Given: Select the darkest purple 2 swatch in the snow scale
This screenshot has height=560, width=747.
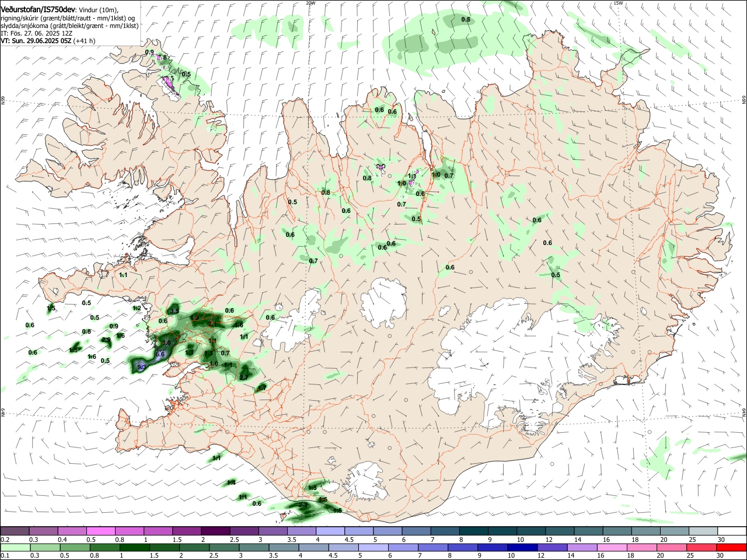Looking at the screenshot, I should (215, 531).
